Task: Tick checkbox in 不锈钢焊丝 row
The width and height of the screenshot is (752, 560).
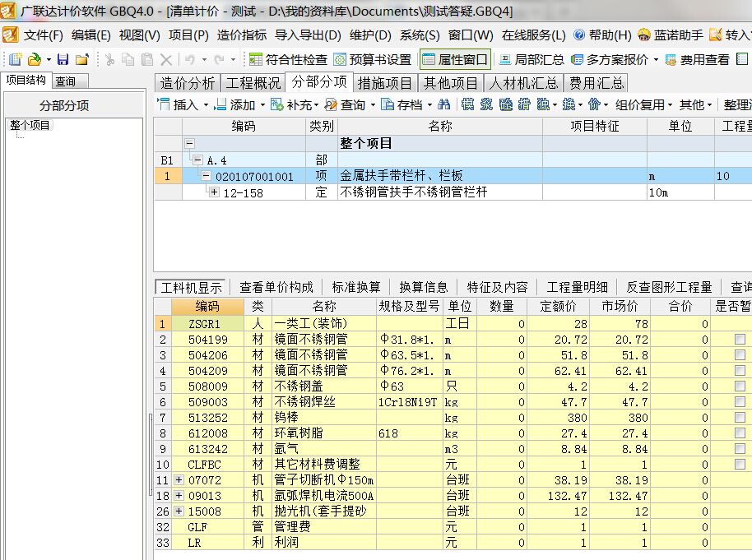Action: (x=740, y=402)
